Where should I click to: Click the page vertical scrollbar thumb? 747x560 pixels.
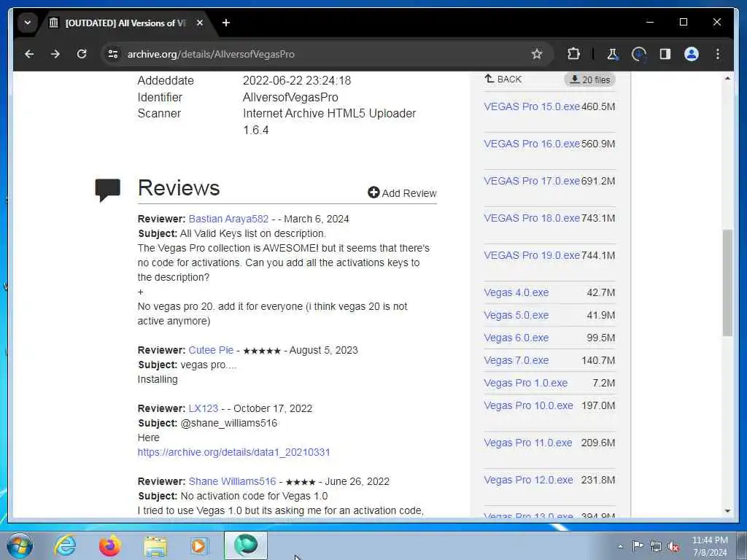pyautogui.click(x=727, y=284)
